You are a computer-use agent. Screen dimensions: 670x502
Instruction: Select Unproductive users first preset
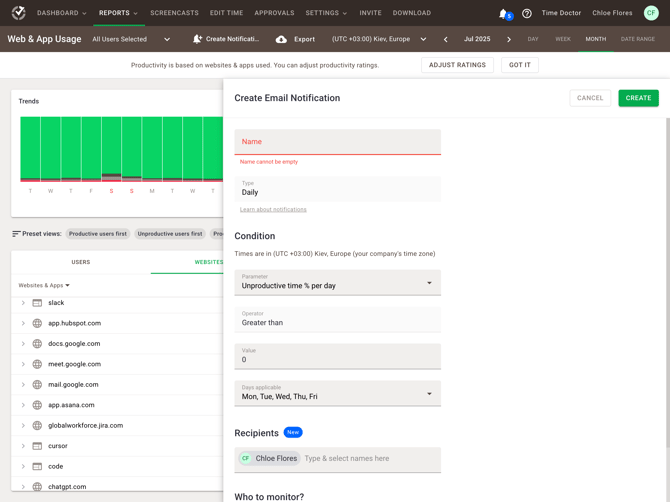170,234
